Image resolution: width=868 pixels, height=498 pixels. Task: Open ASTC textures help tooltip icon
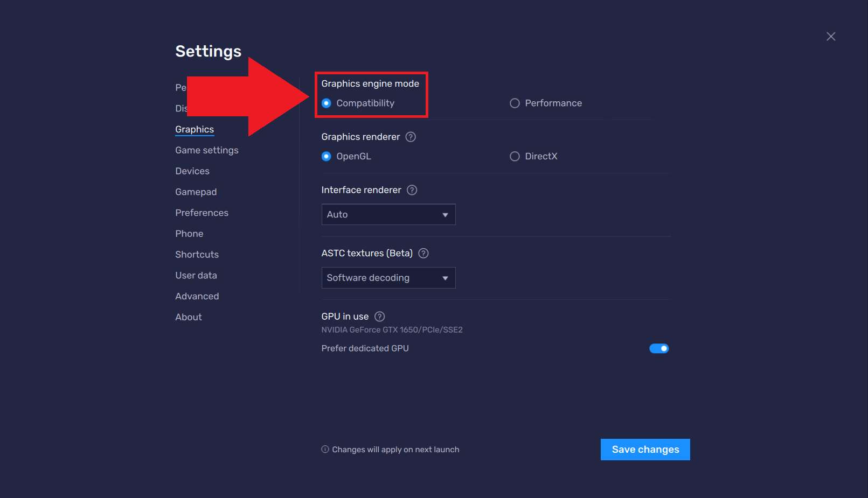[423, 253]
